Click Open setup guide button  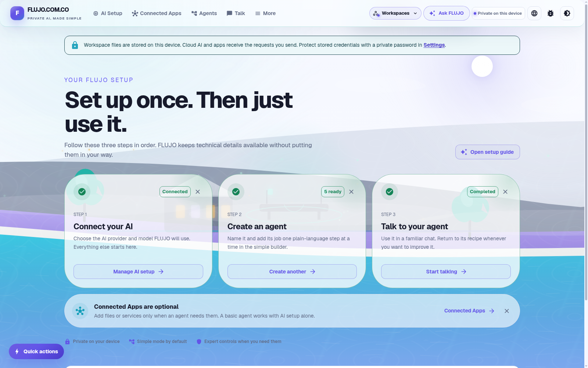coord(487,152)
